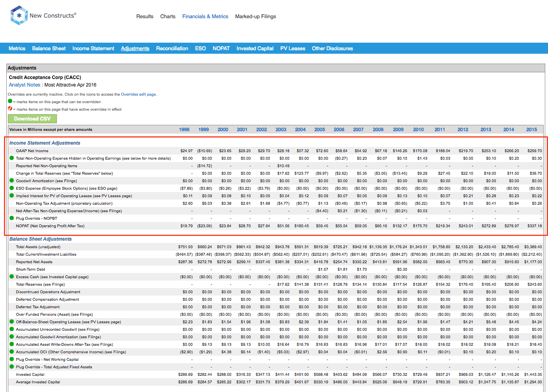Screen dimensions: 548x392
Task: Click green dot beside Plug Override - Total Adjusted Fixed Assets
Action: tap(12, 367)
